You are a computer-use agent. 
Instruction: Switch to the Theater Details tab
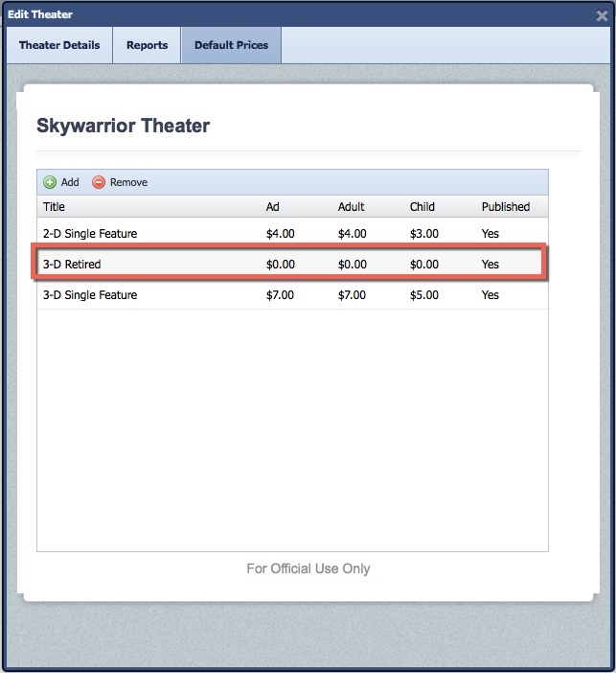[59, 45]
